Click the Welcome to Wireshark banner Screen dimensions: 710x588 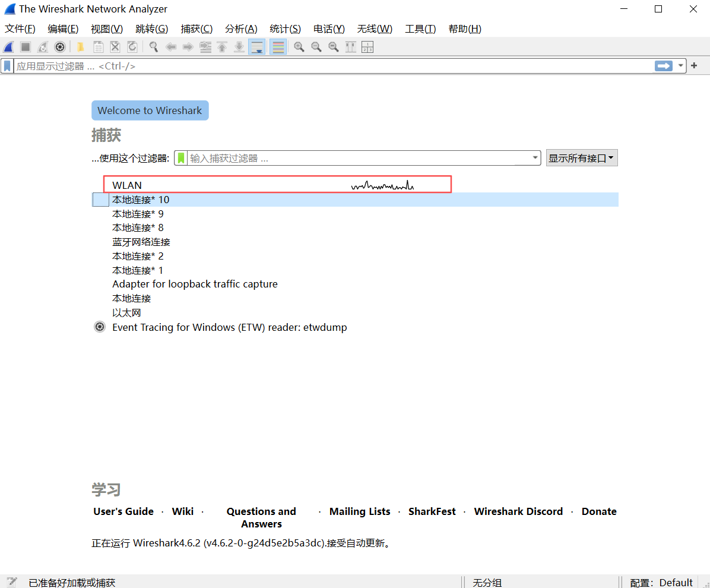pos(150,110)
